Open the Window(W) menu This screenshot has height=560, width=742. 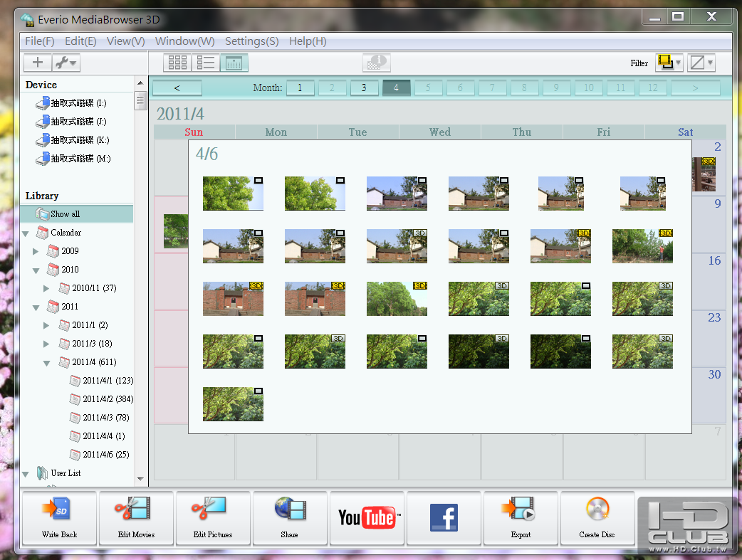pyautogui.click(x=185, y=41)
